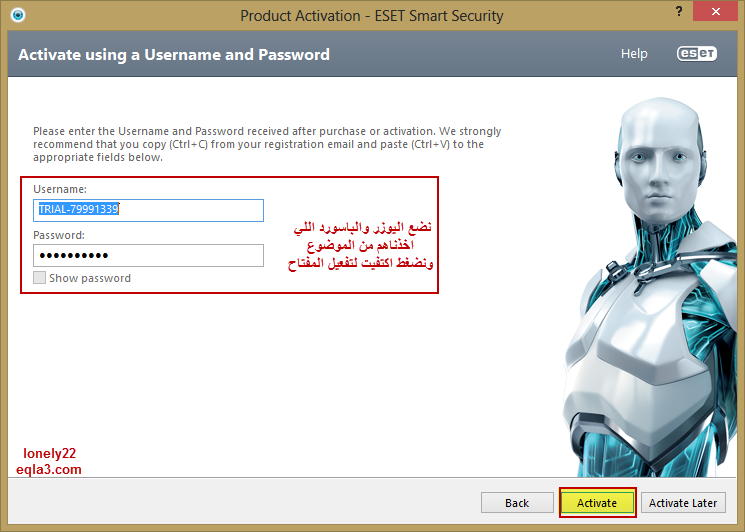Click the Show password label text
This screenshot has height=532, width=745.
pyautogui.click(x=90, y=278)
